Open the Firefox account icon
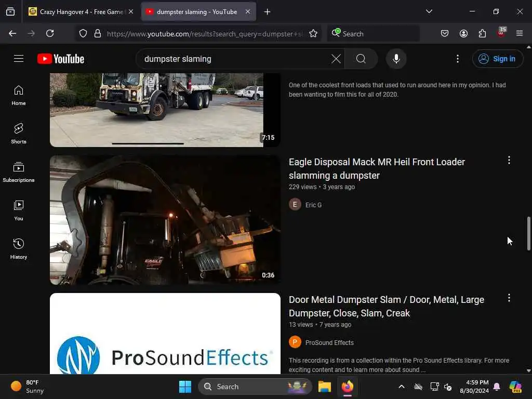This screenshot has width=532, height=399. [x=463, y=33]
